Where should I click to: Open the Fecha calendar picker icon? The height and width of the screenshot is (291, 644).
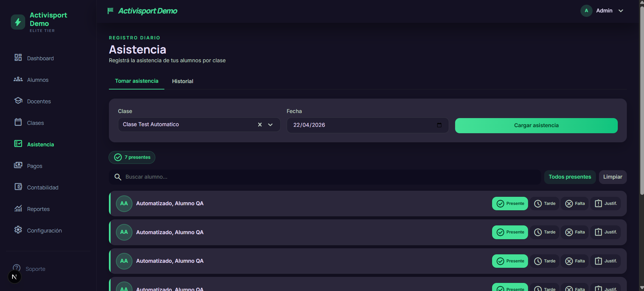[439, 125]
